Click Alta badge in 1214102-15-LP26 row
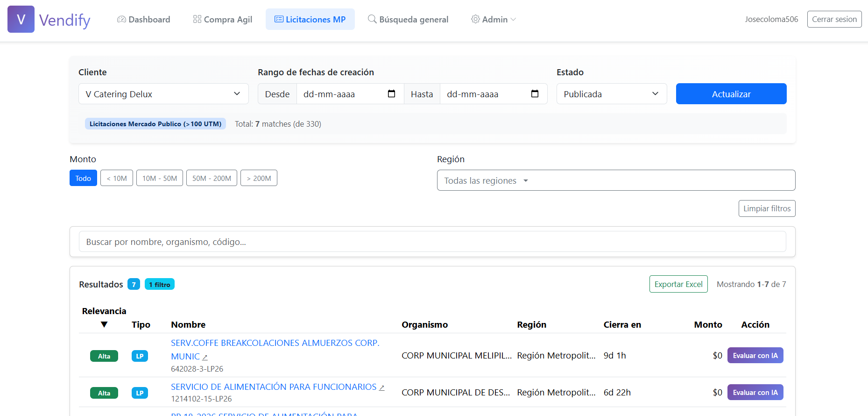The image size is (868, 416). [104, 393]
